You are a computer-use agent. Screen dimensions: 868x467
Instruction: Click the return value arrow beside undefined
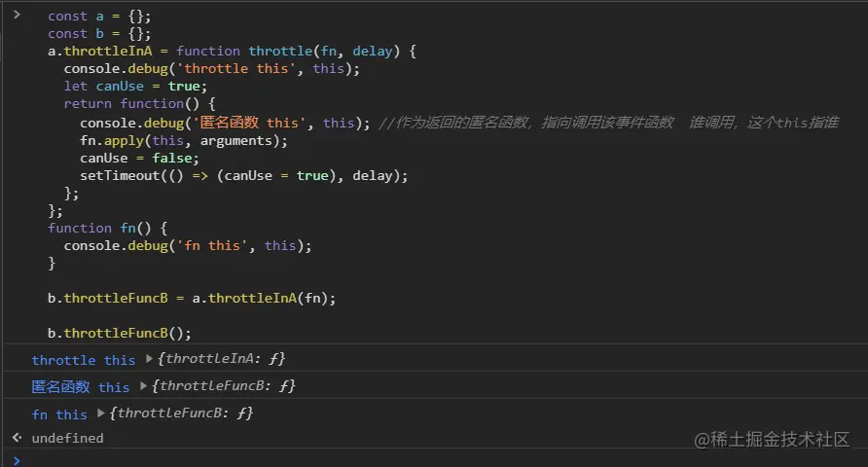pyautogui.click(x=18, y=438)
